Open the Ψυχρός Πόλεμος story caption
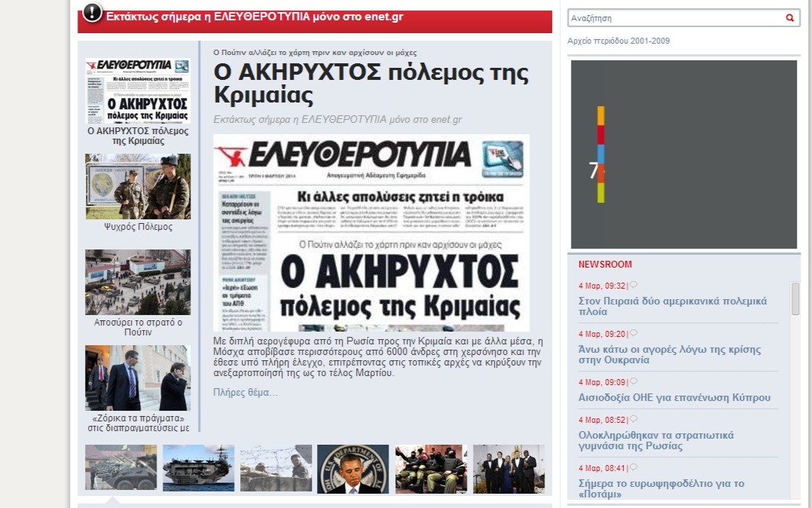This screenshot has height=508, width=812. tap(139, 227)
